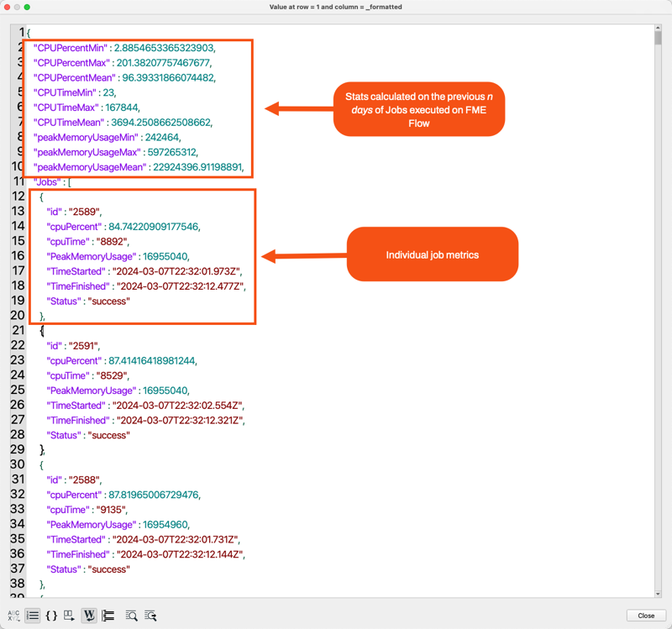The width and height of the screenshot is (672, 629).
Task: Click TimeStarted "2024-03-07T22:32:01.731Z"
Action: click(176, 540)
